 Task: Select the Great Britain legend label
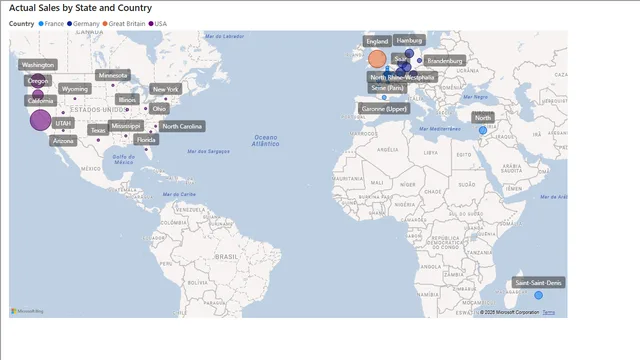[x=127, y=24]
